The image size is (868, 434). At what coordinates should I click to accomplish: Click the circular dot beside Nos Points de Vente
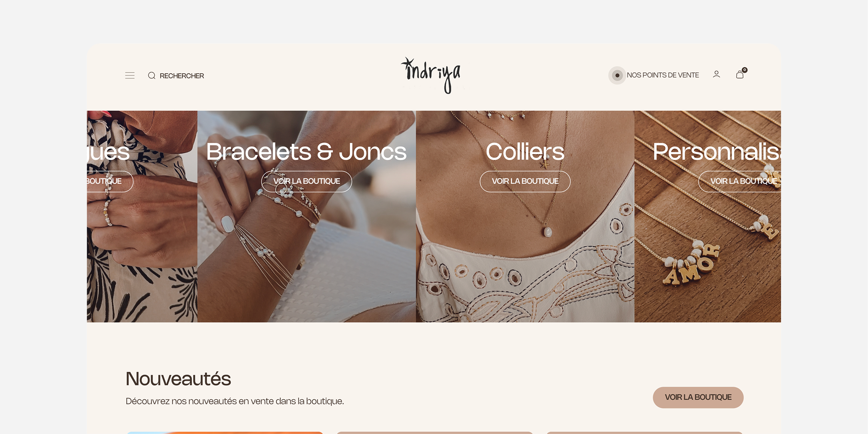617,75
